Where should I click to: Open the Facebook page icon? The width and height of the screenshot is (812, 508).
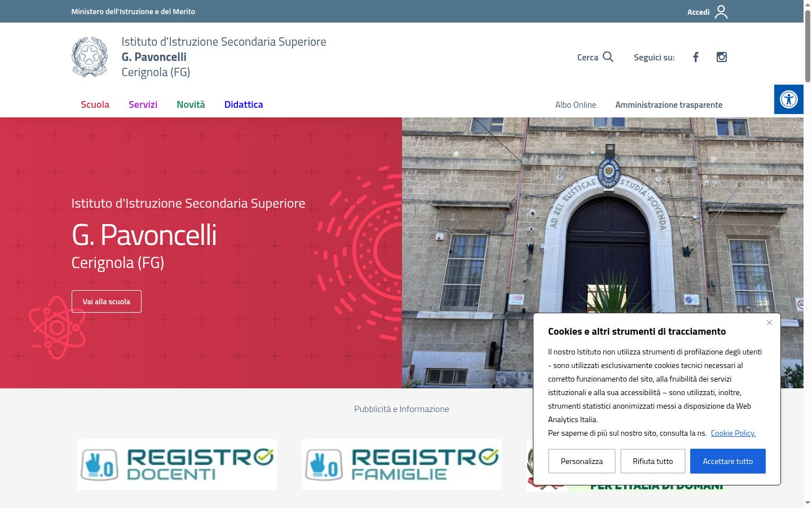696,57
